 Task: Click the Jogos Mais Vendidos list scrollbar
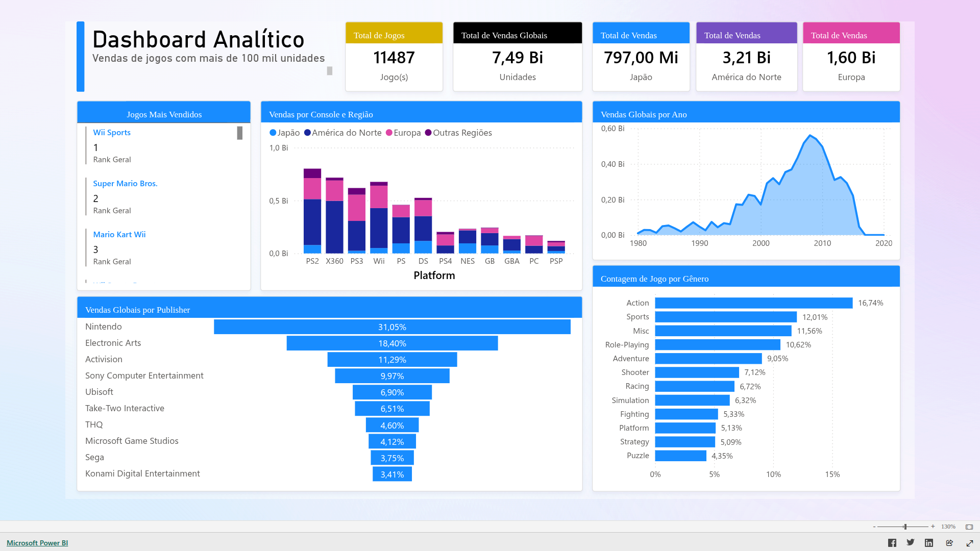240,133
